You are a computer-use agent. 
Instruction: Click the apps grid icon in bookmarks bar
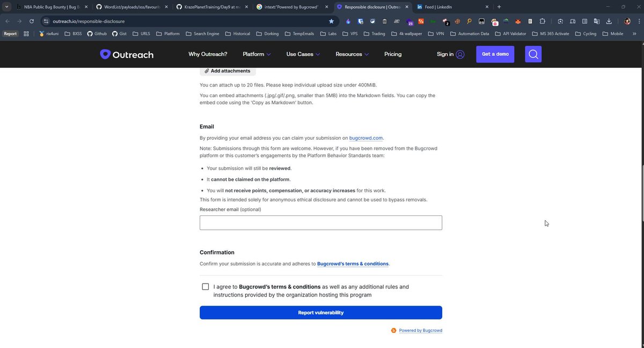[26, 33]
